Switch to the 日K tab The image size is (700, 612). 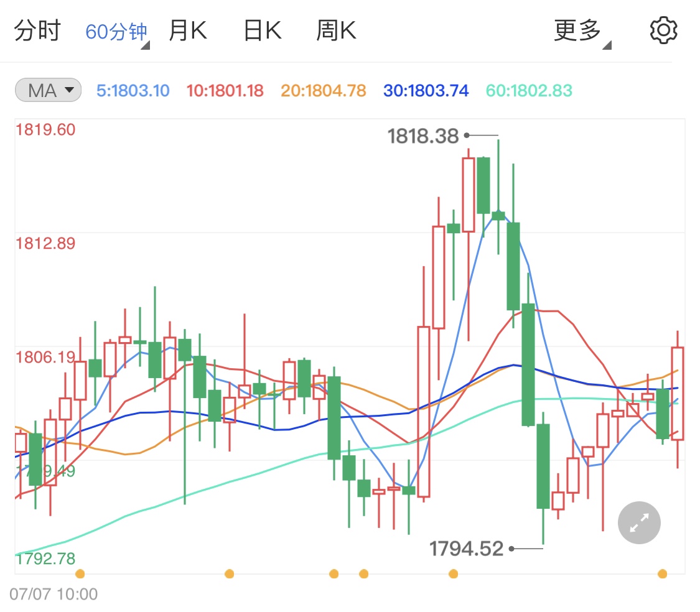click(263, 31)
